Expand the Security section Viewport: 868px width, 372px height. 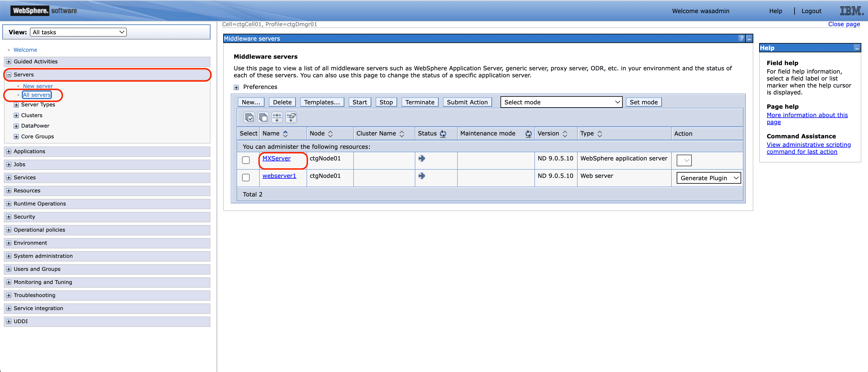[9, 217]
